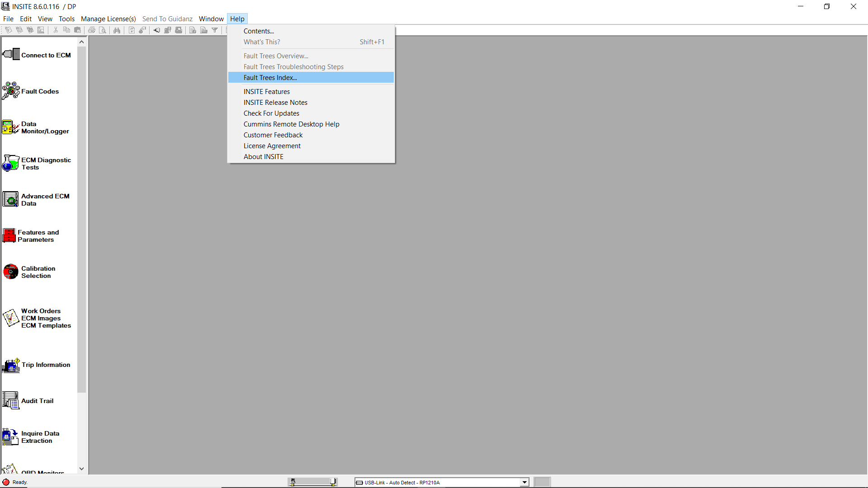Viewport: 868px width, 488px height.
Task: Open the Inquire Data Extraction icon
Action: pyautogui.click(x=11, y=437)
